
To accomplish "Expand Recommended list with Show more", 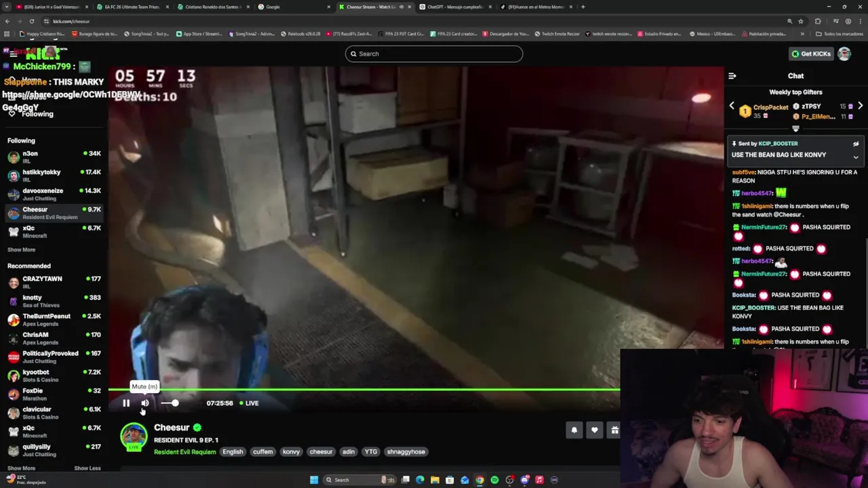I will pos(21,468).
